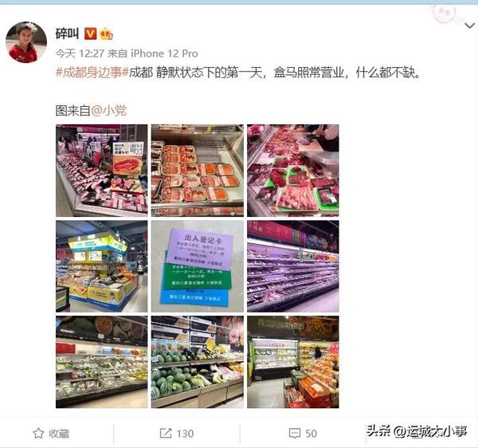
Task: Open the username 碎叫 profile link
Action: (x=68, y=33)
